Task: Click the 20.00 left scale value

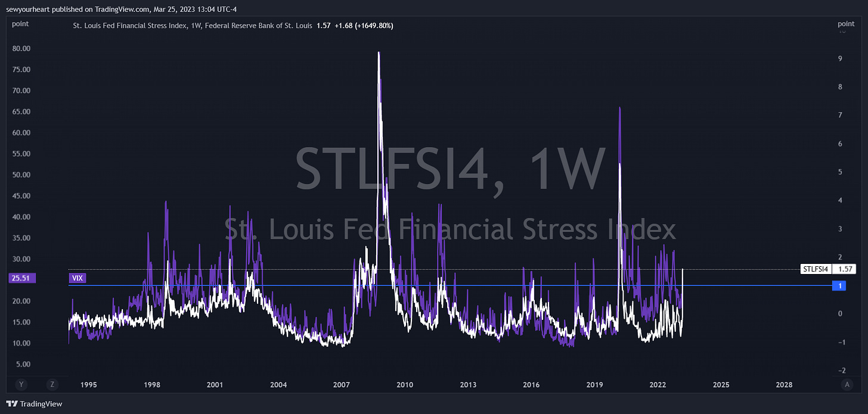Action: 21,301
